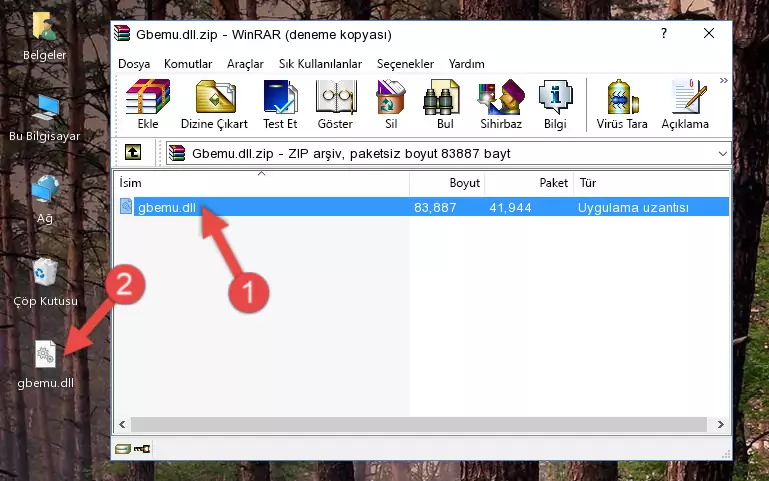Sort list by İsim column

[262, 183]
